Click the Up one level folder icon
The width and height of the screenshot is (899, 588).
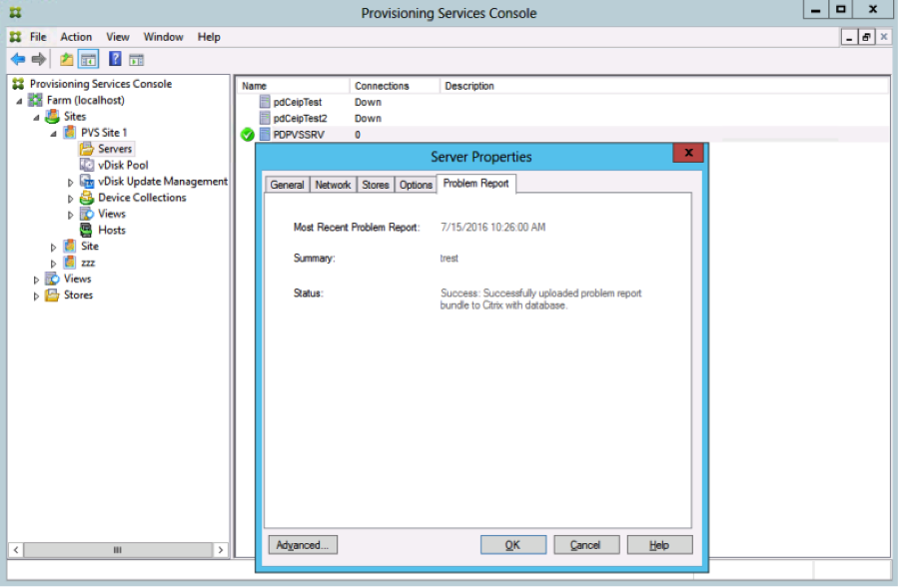[66, 59]
